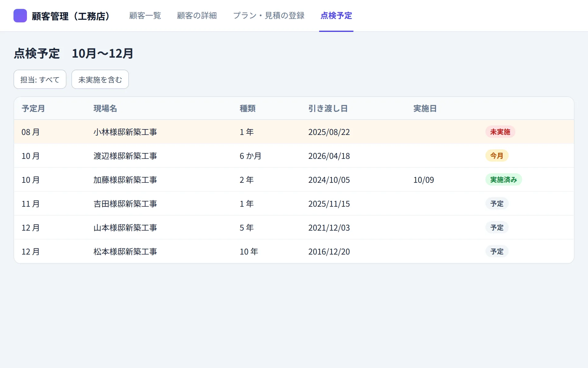Select 松本様邸新築工事 site name
The width and height of the screenshot is (588, 368).
[x=125, y=251]
